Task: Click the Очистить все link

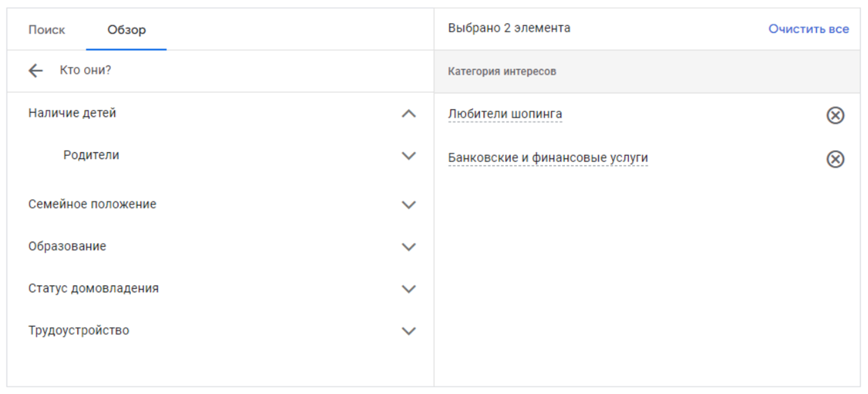Action: tap(808, 29)
